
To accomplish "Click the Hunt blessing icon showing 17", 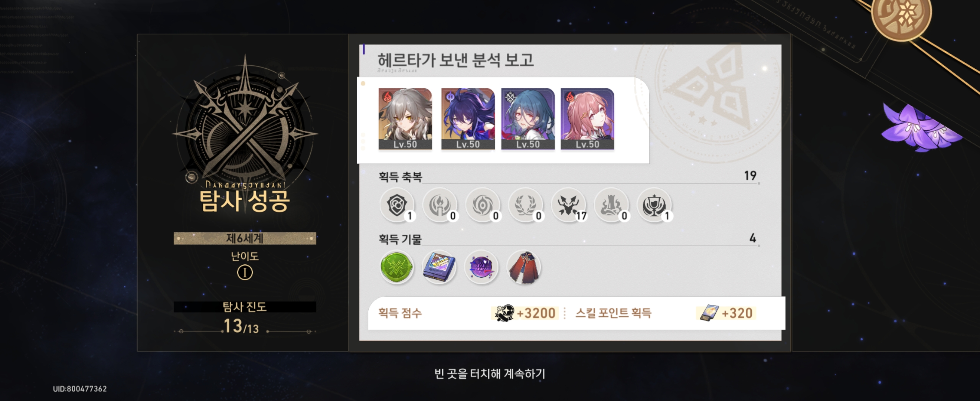I will [x=569, y=205].
